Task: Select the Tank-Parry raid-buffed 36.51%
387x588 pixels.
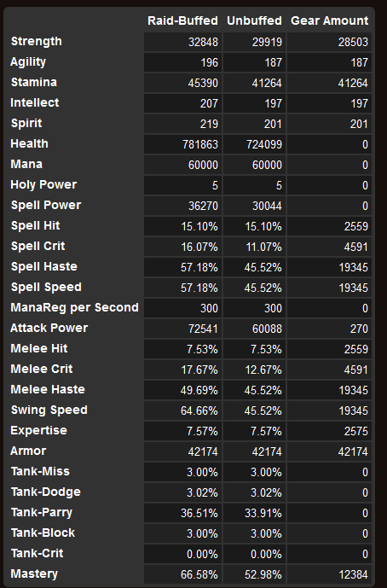Action: click(x=199, y=513)
